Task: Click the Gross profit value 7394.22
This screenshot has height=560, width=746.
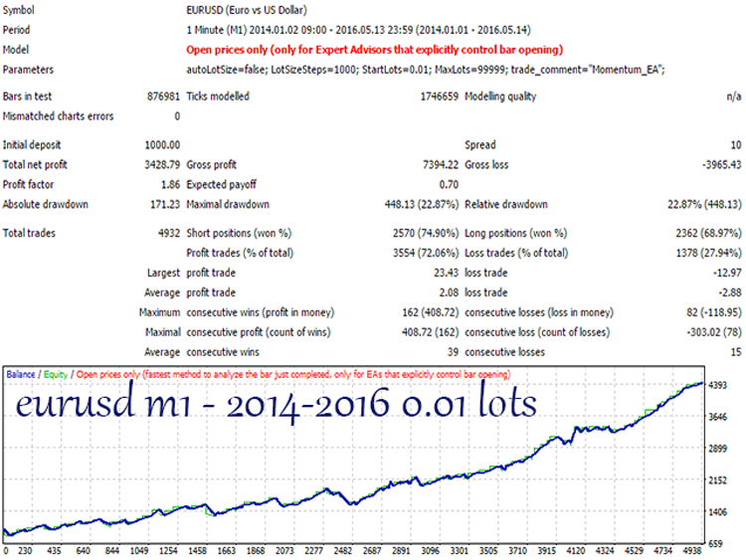Action: [x=441, y=165]
